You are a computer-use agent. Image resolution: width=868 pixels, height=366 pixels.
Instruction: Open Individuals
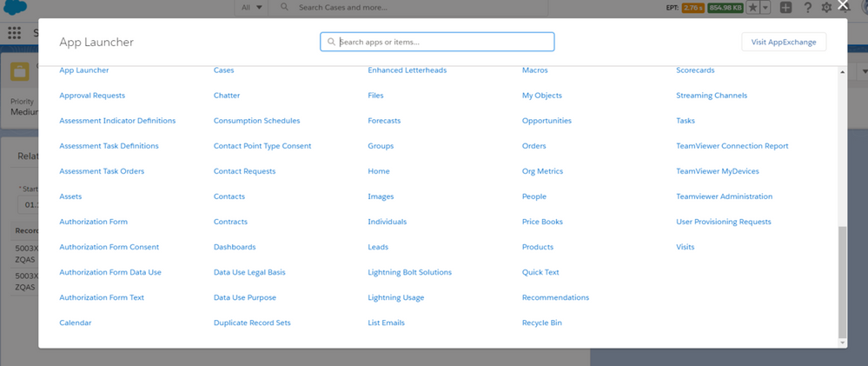coord(388,222)
